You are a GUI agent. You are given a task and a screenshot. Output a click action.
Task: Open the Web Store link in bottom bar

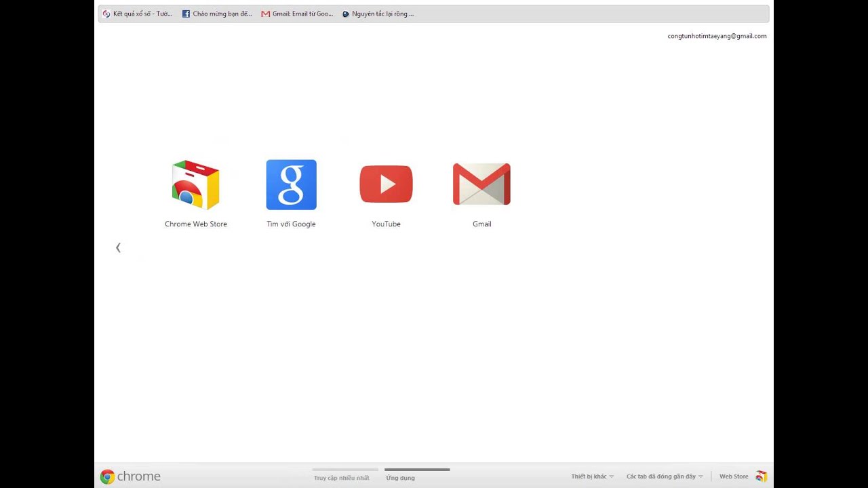[743, 476]
